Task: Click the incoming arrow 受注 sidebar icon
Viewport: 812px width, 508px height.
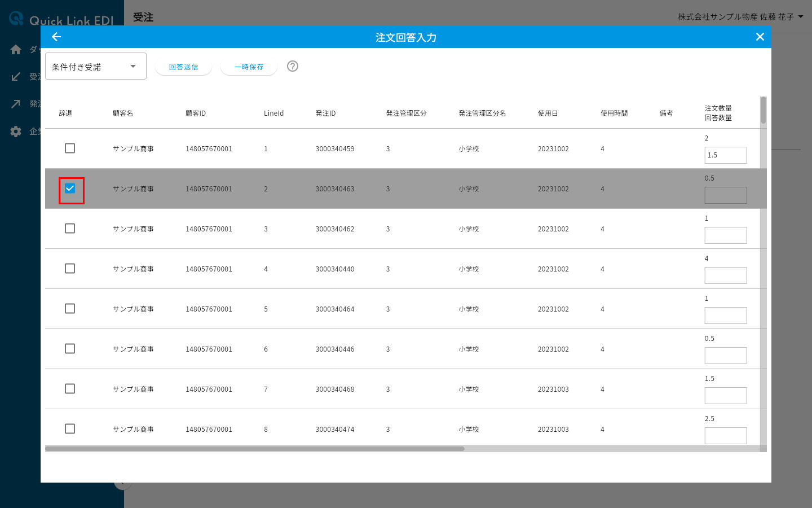Action: (16, 77)
